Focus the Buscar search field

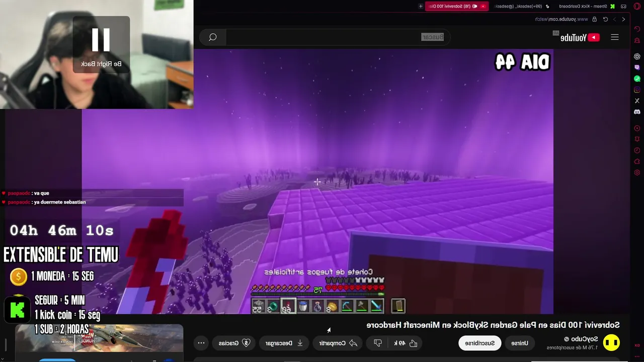click(337, 37)
